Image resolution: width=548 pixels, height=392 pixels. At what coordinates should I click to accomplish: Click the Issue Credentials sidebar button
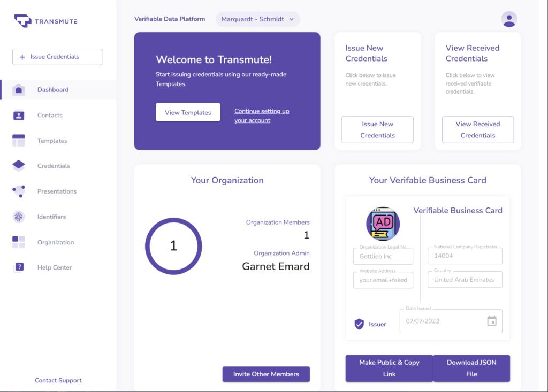coord(57,57)
